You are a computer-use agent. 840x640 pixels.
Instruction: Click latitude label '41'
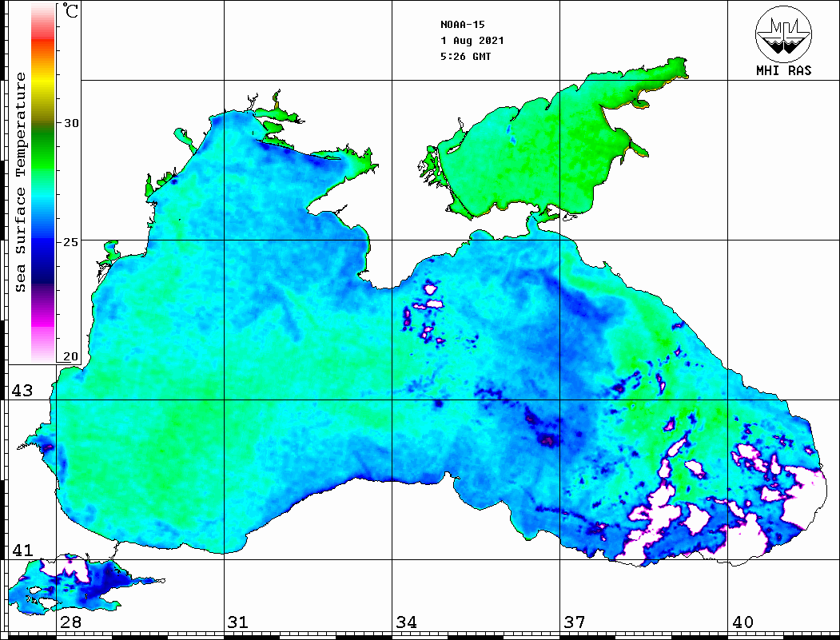click(22, 550)
